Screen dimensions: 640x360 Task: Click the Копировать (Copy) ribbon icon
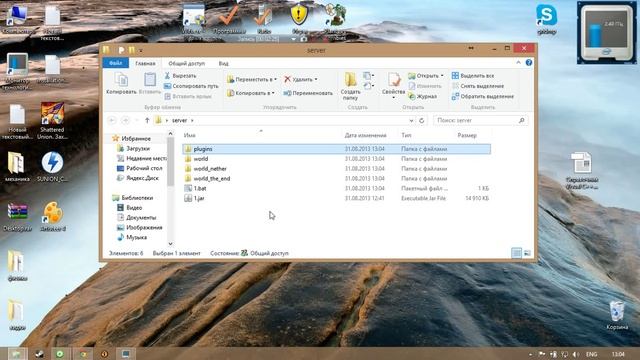coord(121,83)
